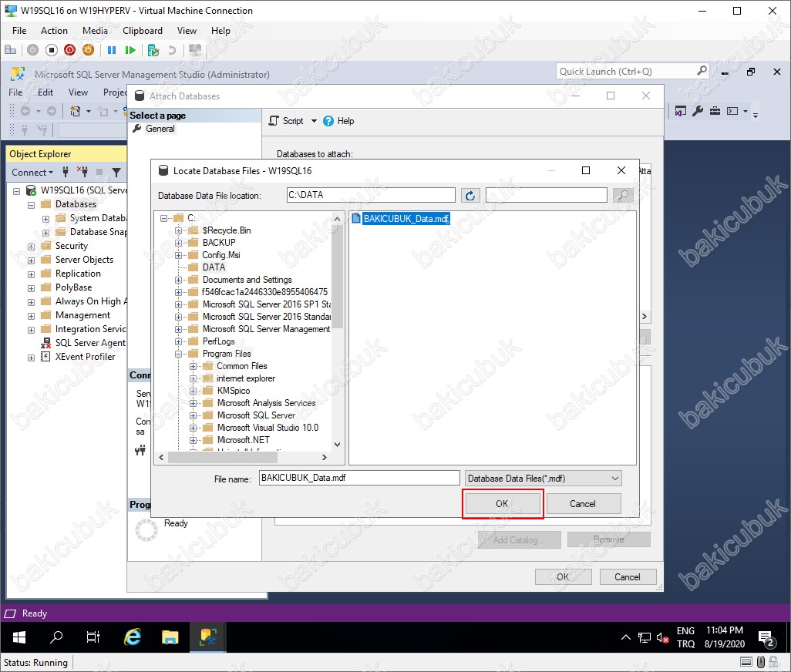
Task: Select BAKICUBUK_Data.mdf file in list
Action: (x=406, y=219)
